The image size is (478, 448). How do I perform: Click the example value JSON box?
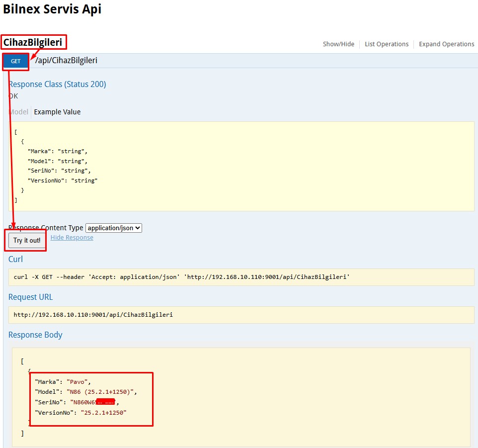click(x=241, y=166)
